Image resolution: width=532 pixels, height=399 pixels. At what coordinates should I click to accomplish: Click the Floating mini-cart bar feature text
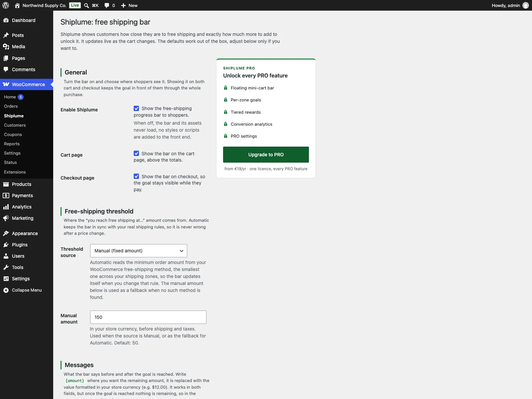(252, 88)
